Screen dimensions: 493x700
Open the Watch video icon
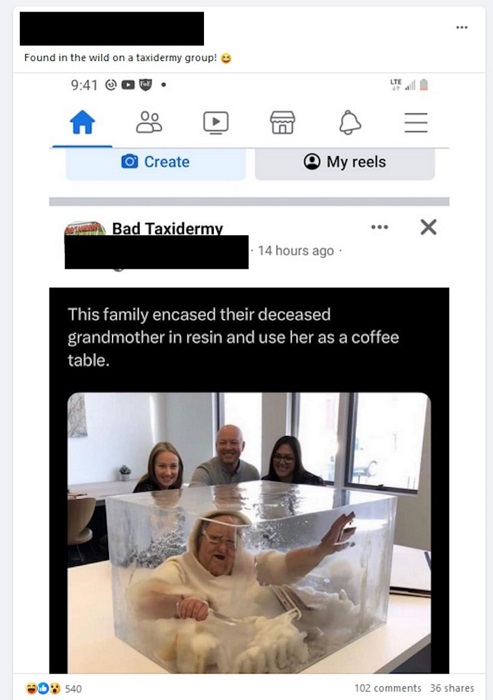click(x=216, y=123)
